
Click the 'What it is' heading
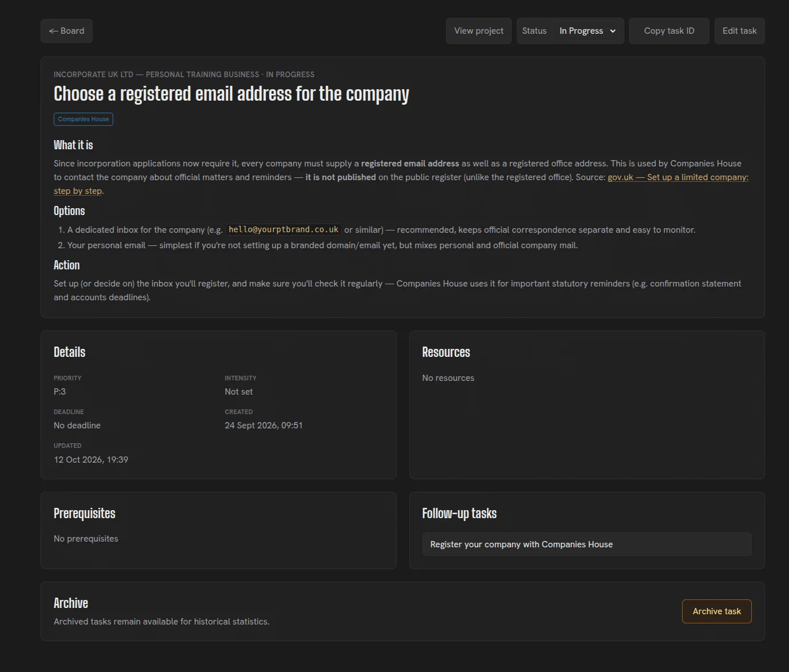point(73,145)
